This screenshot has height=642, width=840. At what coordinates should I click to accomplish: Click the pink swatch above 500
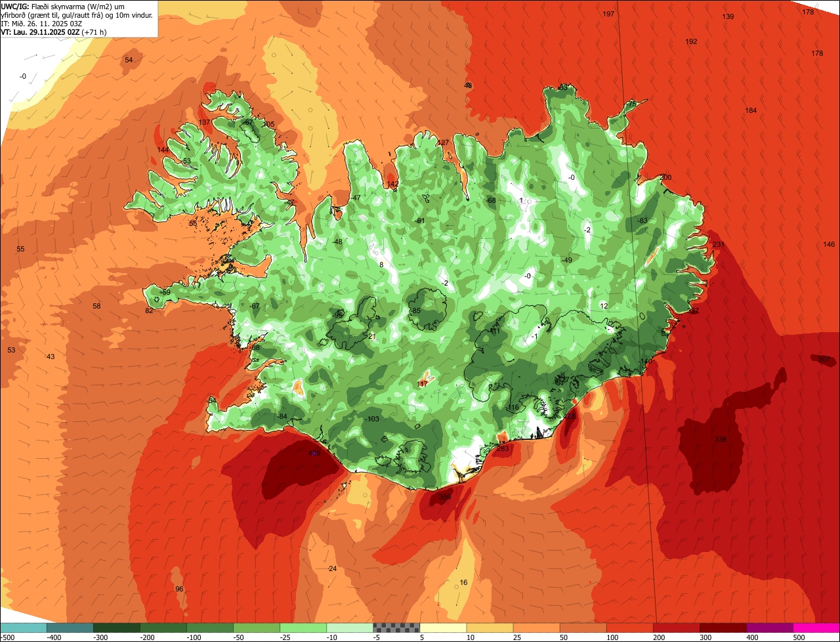pos(816,628)
